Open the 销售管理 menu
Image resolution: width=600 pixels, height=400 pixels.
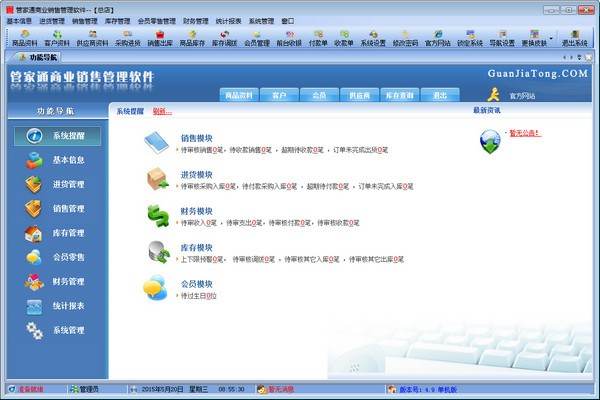(85, 21)
